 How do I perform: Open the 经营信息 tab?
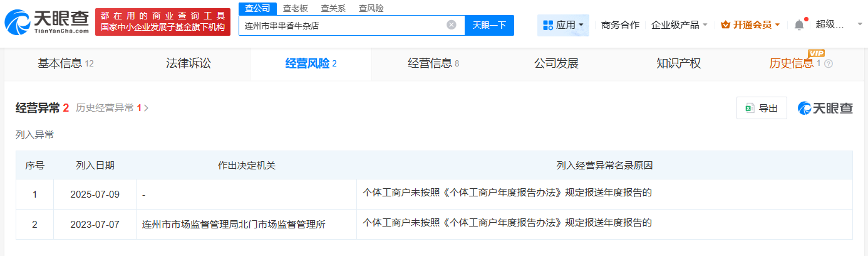point(433,63)
